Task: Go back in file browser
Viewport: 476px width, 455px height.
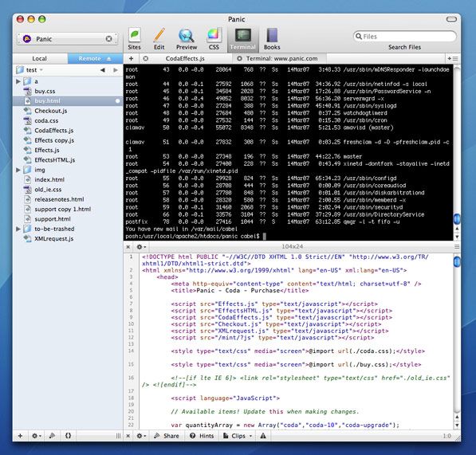Action: (x=103, y=70)
